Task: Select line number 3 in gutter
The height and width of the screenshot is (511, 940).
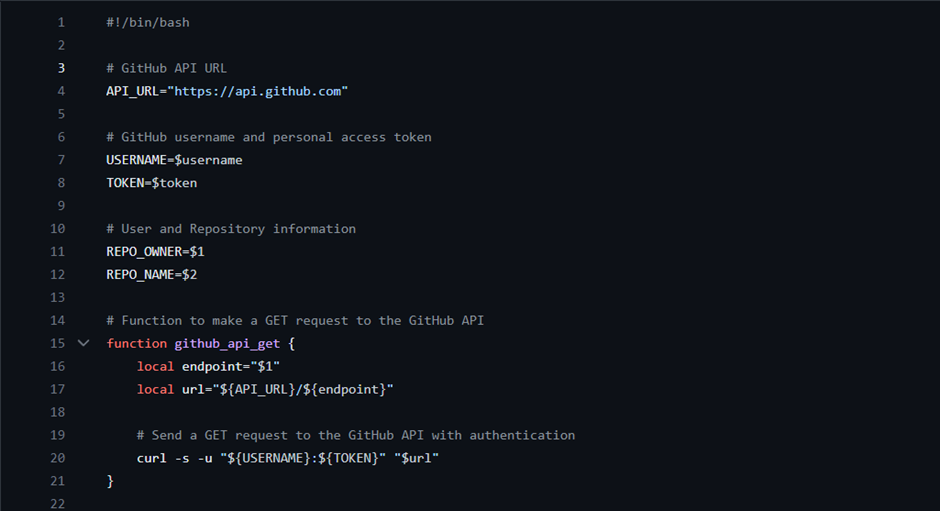Action: click(x=61, y=68)
